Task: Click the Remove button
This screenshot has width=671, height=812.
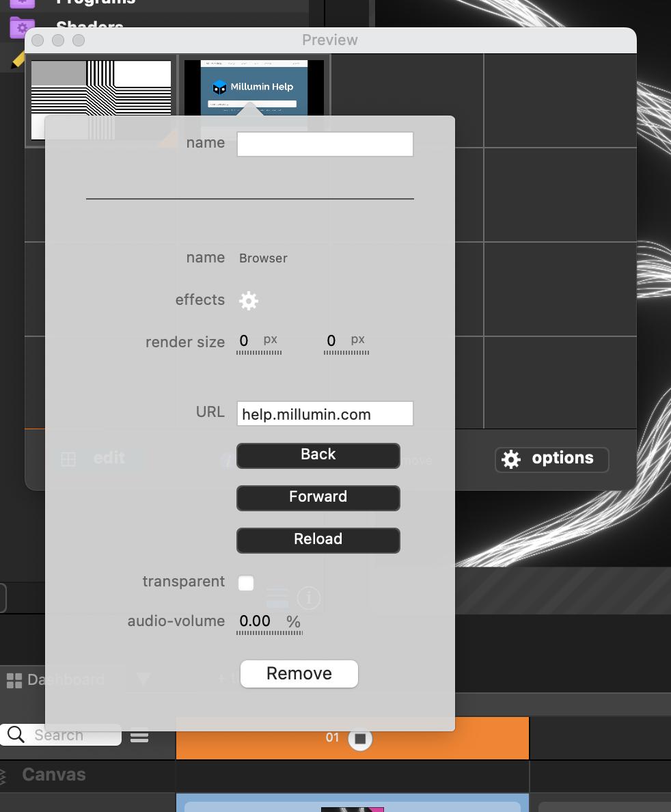Action: tap(299, 674)
